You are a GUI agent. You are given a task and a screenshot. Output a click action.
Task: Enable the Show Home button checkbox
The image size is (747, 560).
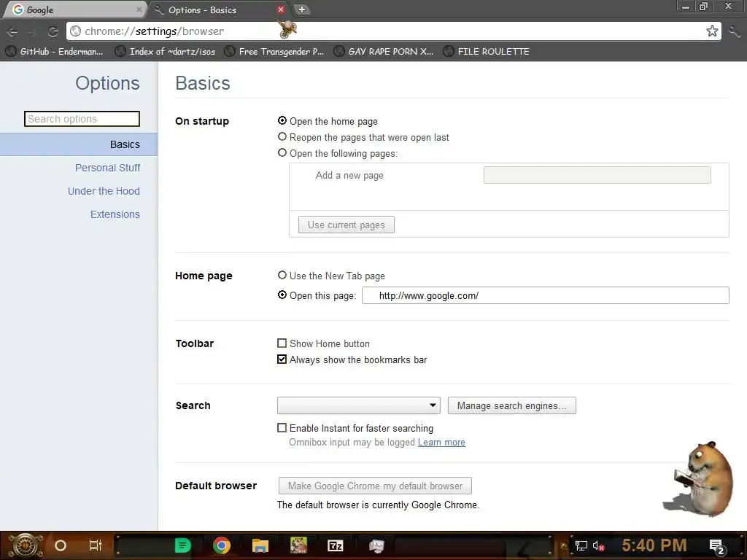282,343
